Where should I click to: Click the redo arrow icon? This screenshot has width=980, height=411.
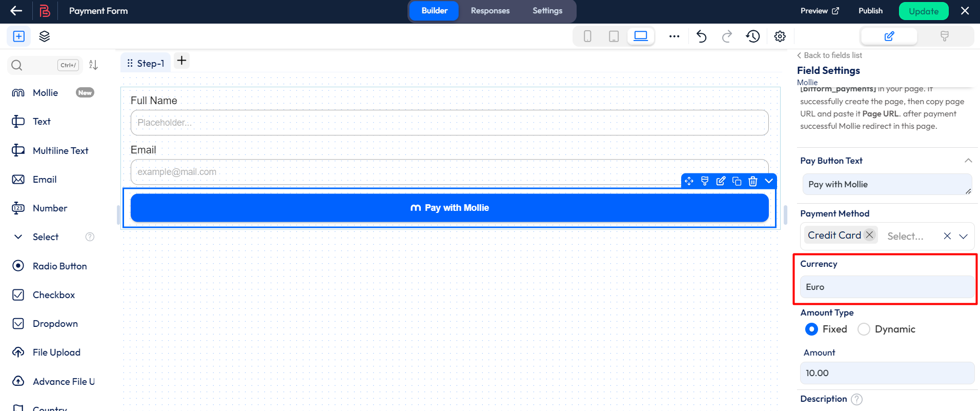click(x=727, y=36)
